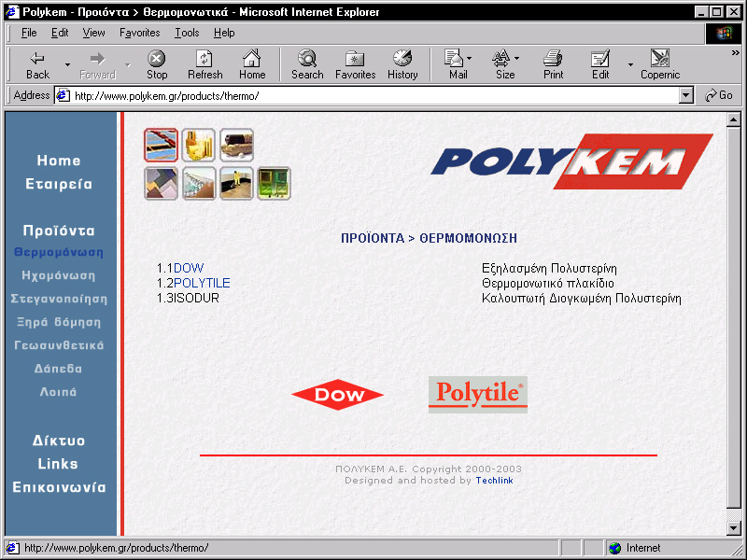Refresh the current page
Screen dimensions: 747x560
[x=204, y=64]
